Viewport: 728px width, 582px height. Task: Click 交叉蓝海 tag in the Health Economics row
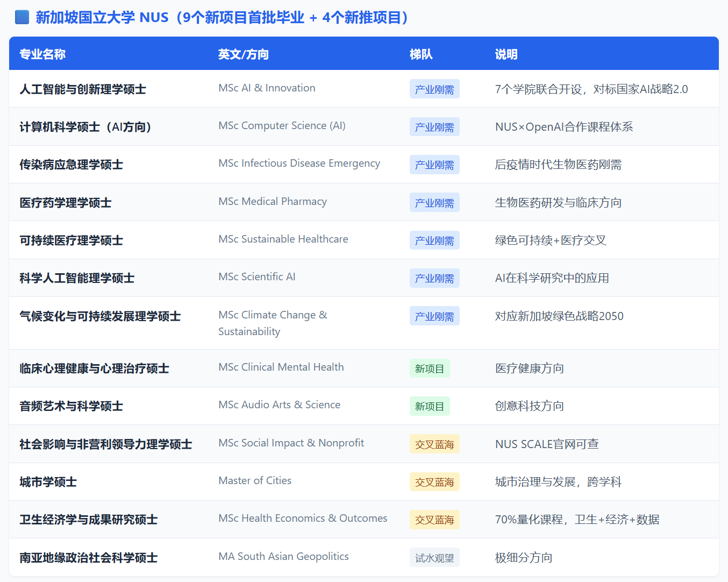434,520
